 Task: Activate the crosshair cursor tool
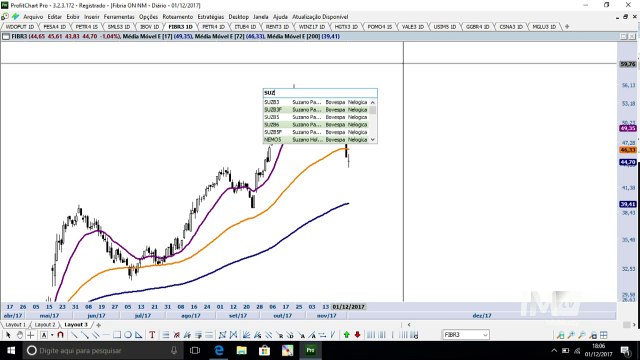30,335
